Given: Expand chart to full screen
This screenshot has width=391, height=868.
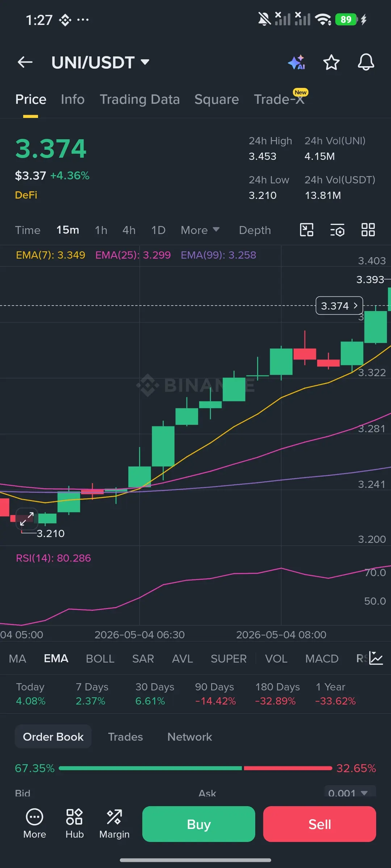Looking at the screenshot, I should tap(27, 519).
